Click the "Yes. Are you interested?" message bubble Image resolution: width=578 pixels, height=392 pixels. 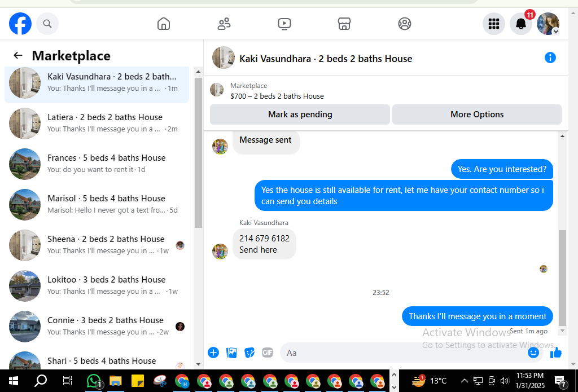coord(502,169)
